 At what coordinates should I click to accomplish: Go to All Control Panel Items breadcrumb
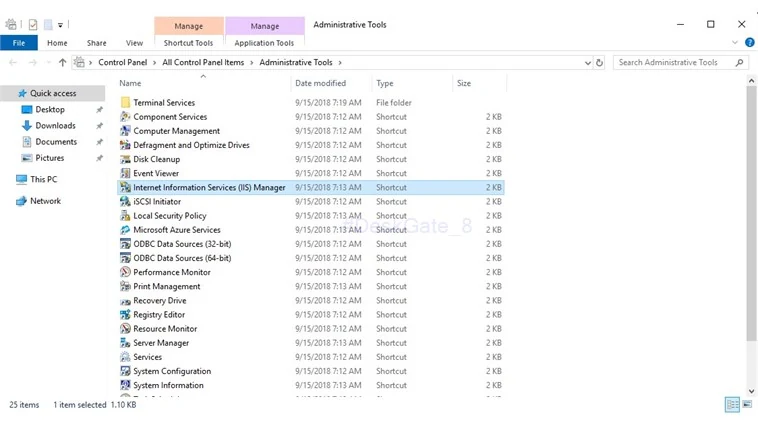point(203,62)
